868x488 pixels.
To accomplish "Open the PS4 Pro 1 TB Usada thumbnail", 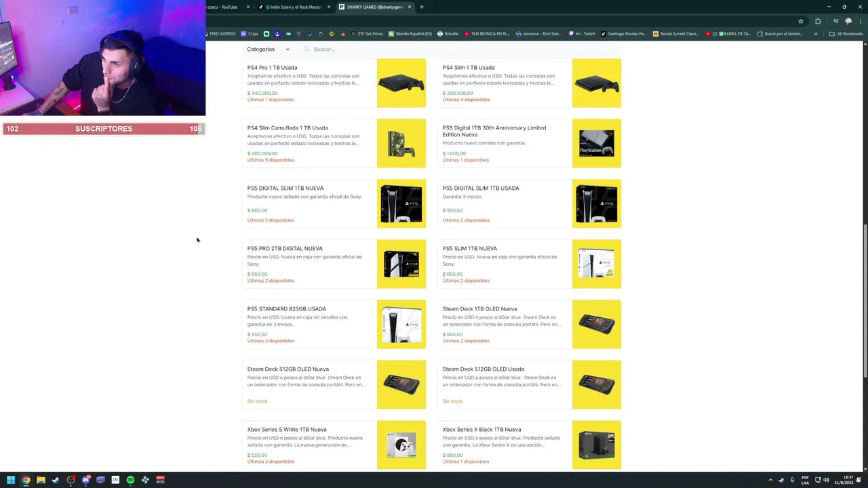I will tap(401, 83).
